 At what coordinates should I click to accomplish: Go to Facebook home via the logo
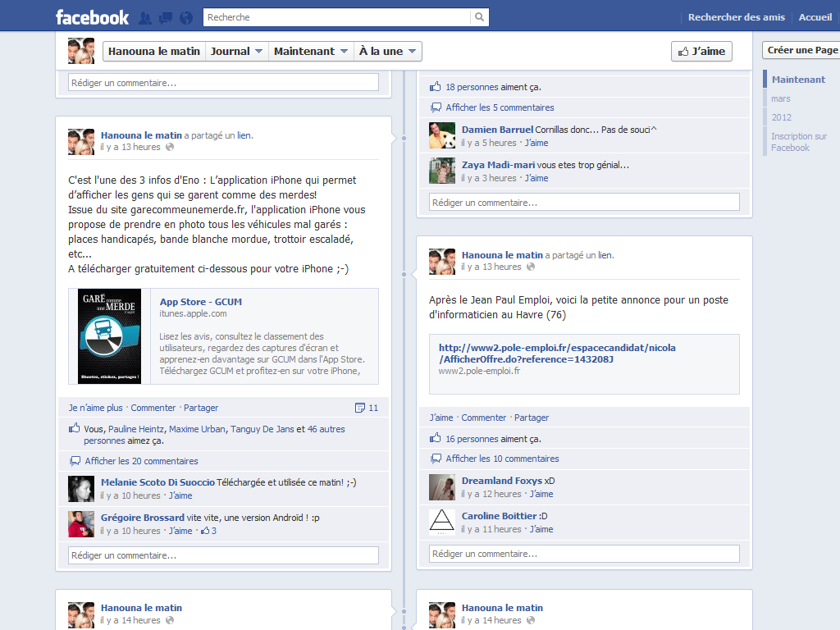[92, 17]
